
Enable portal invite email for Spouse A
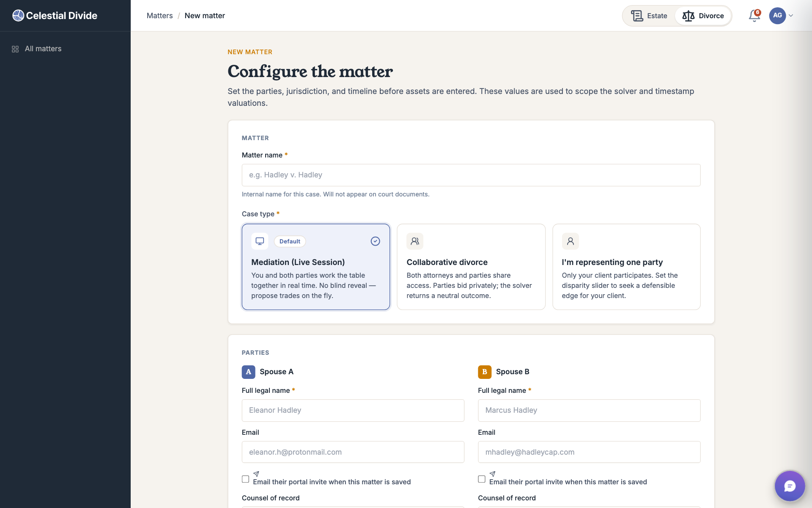(245, 479)
